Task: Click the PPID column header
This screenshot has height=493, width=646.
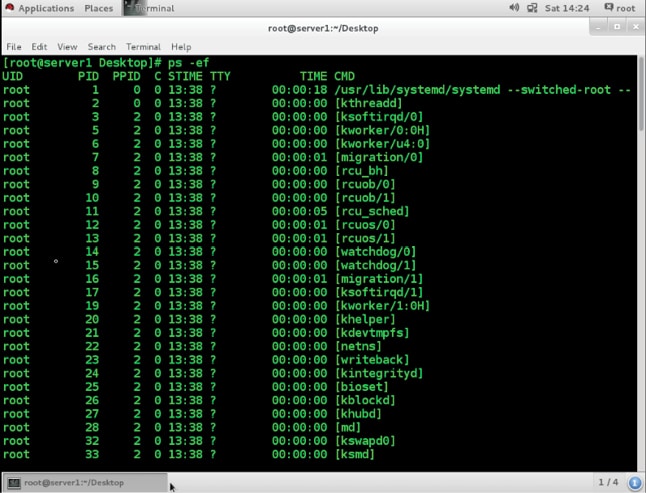Action: click(x=126, y=77)
